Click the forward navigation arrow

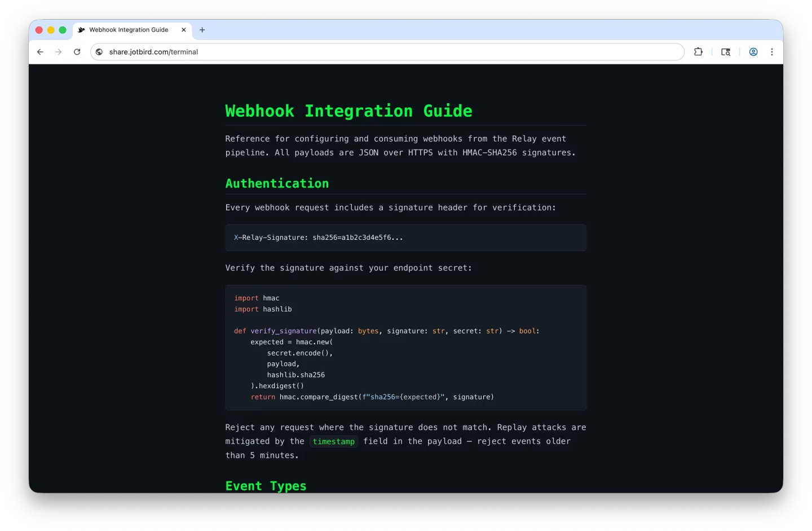(59, 51)
